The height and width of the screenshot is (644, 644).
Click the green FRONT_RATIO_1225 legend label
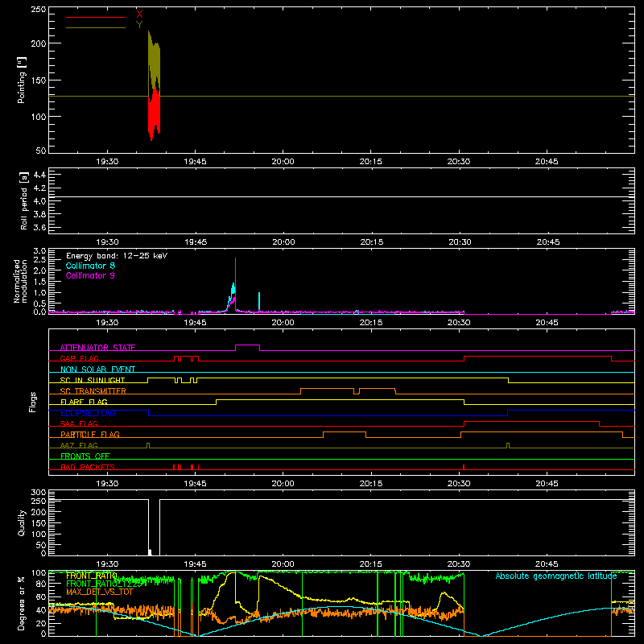click(x=104, y=584)
